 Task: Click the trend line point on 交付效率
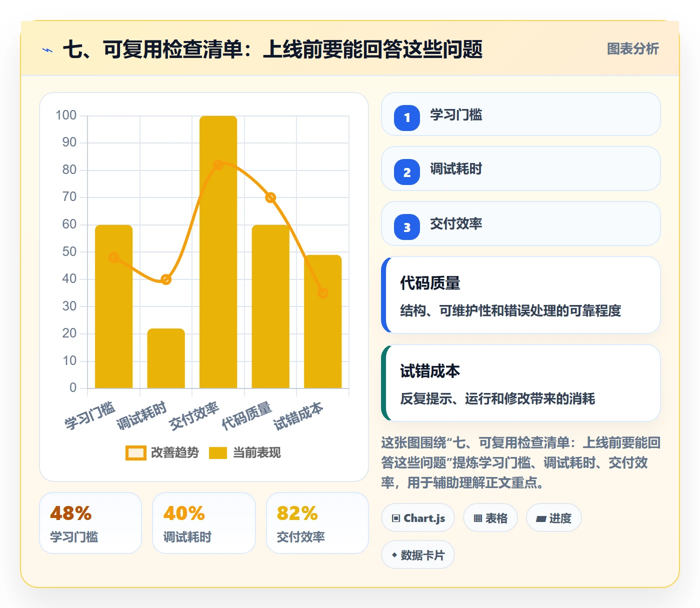pos(218,165)
